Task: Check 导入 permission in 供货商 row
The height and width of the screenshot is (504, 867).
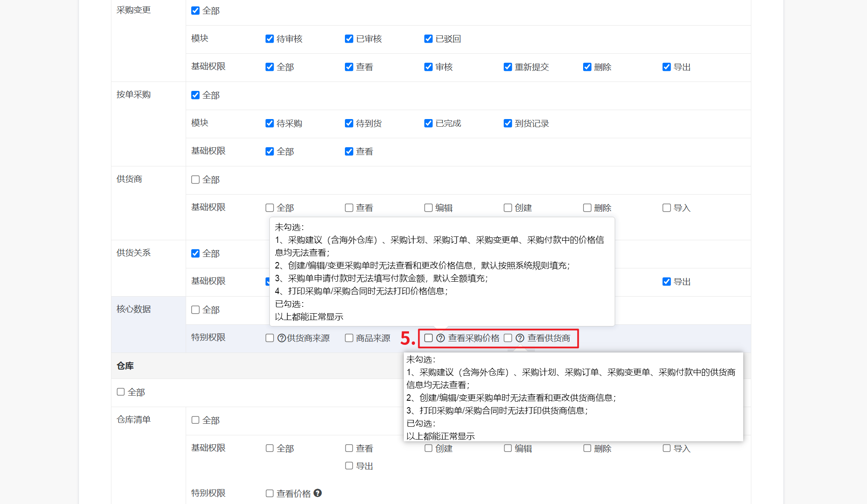Action: (667, 208)
